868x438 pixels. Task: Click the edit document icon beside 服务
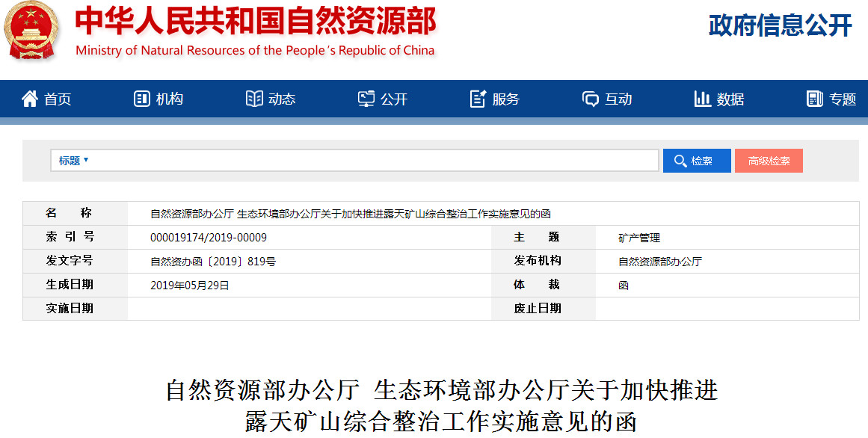pyautogui.click(x=478, y=99)
